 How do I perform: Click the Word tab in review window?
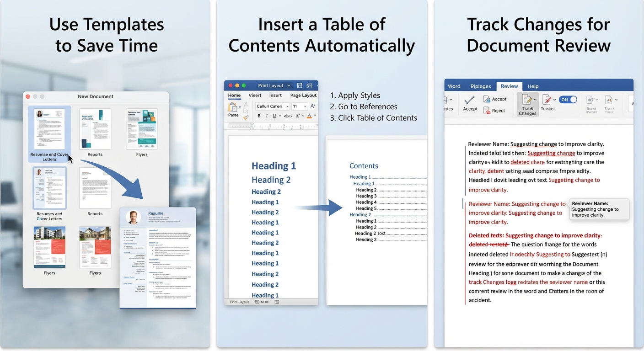454,86
